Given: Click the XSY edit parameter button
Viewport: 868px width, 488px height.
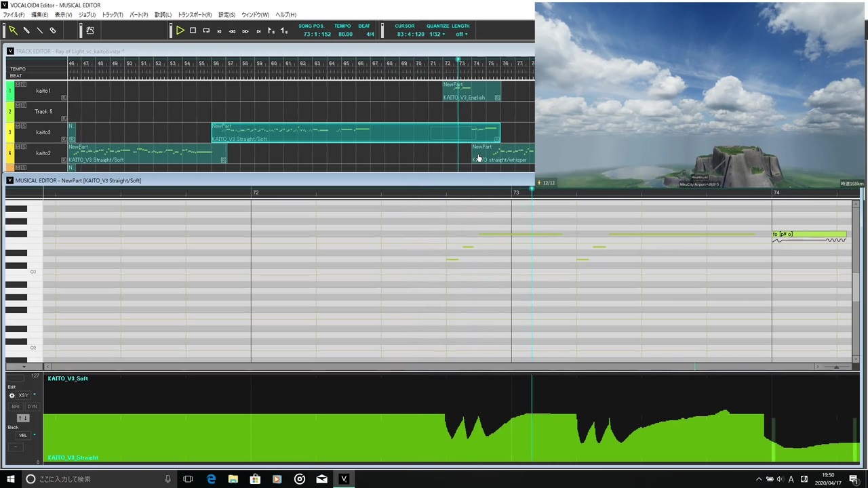Looking at the screenshot, I should coord(24,395).
